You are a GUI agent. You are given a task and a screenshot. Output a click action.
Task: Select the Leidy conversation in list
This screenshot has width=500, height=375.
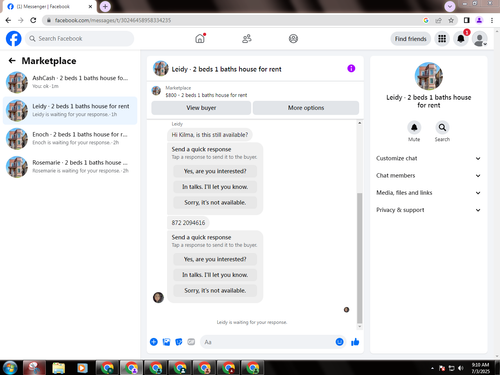click(x=70, y=110)
